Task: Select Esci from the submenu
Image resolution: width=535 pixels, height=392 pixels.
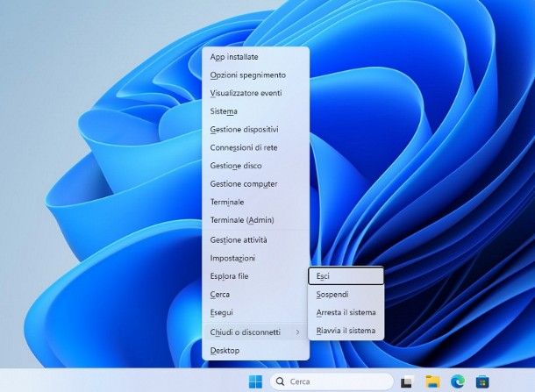Action: click(346, 275)
